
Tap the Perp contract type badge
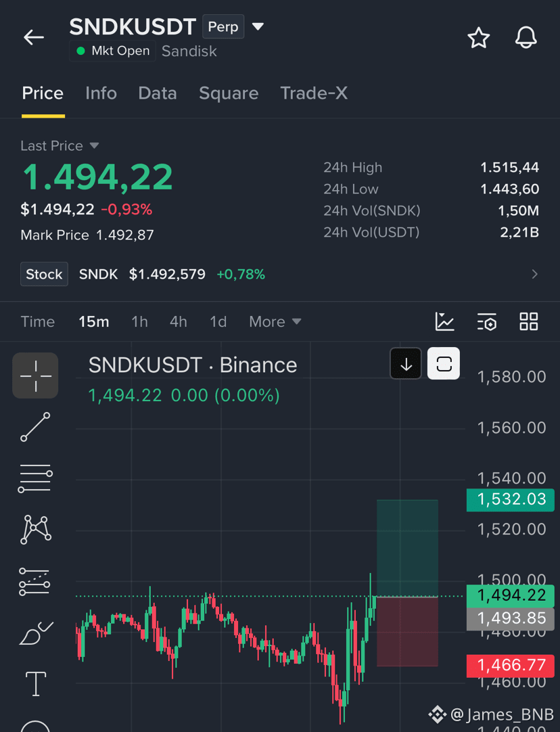223,26
